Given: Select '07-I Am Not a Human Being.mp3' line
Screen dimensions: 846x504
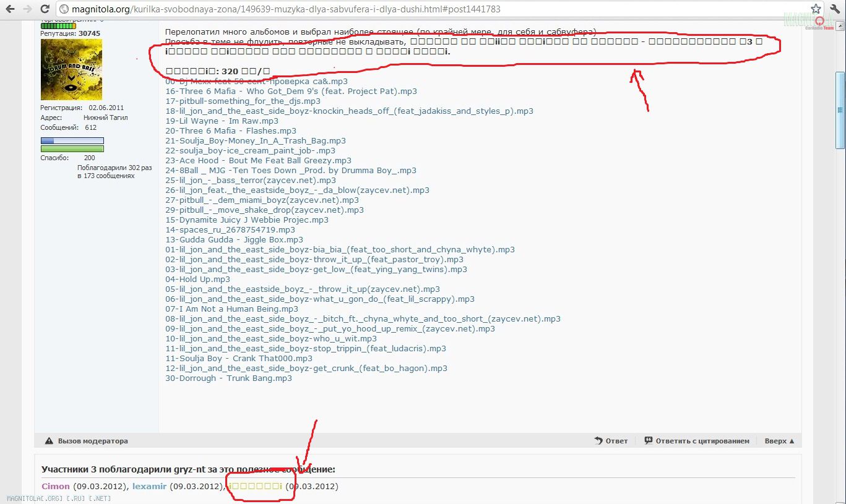Looking at the screenshot, I should [x=231, y=309].
